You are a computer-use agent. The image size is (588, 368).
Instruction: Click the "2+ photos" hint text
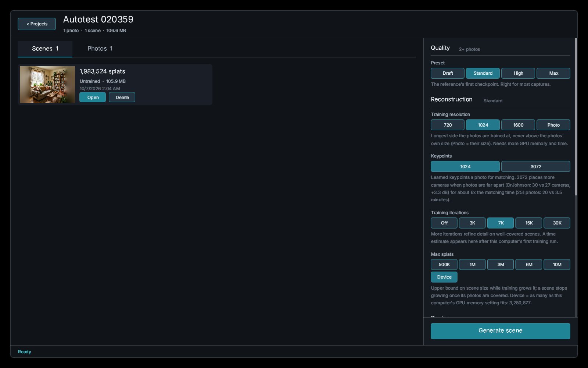(469, 49)
